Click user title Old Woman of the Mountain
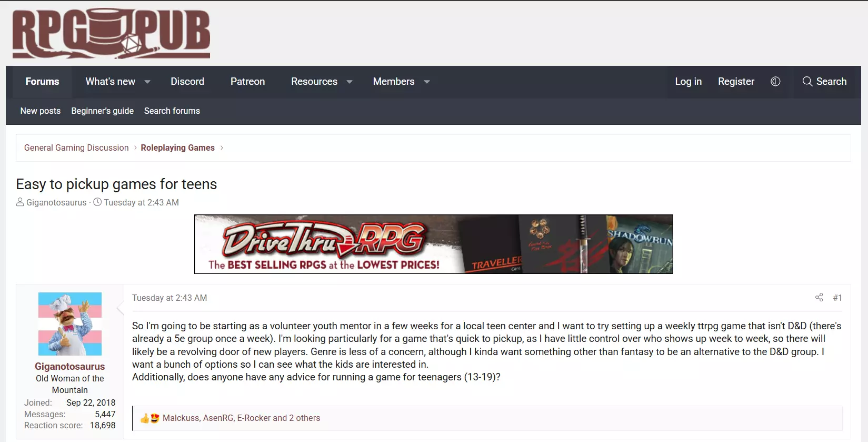This screenshot has height=442, width=868. pyautogui.click(x=70, y=384)
